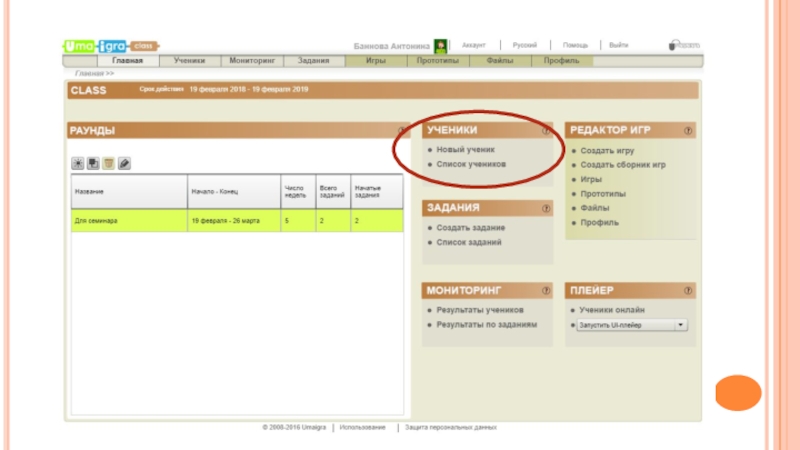Screen dimensions: 800x450
Task: Open the Прототипы tab
Action: pos(438,61)
